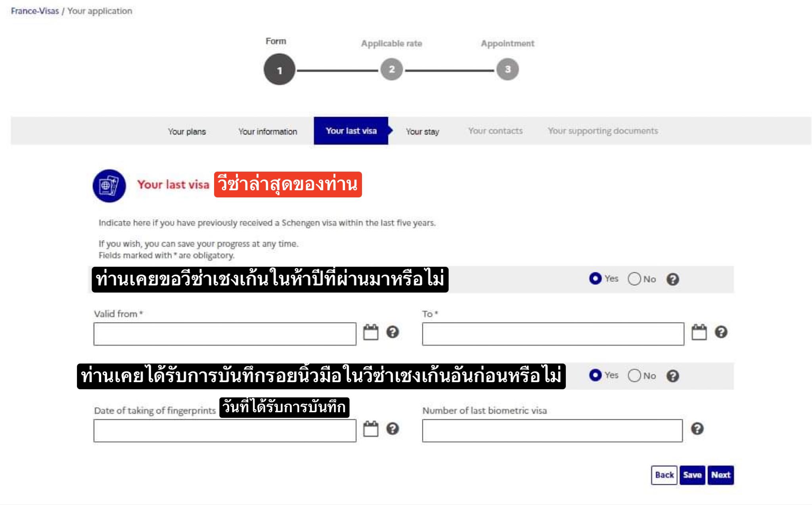Click the passport icon beside Your last visa
This screenshot has width=812, height=505.
tap(109, 186)
